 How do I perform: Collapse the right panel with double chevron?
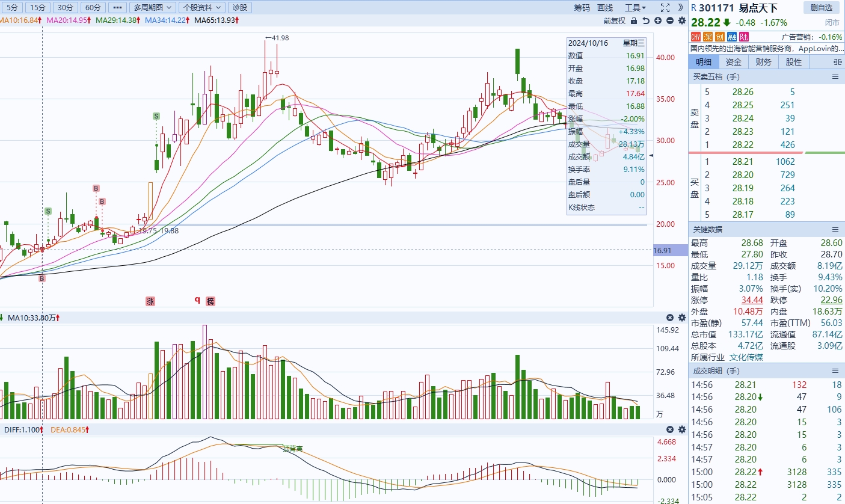click(681, 8)
